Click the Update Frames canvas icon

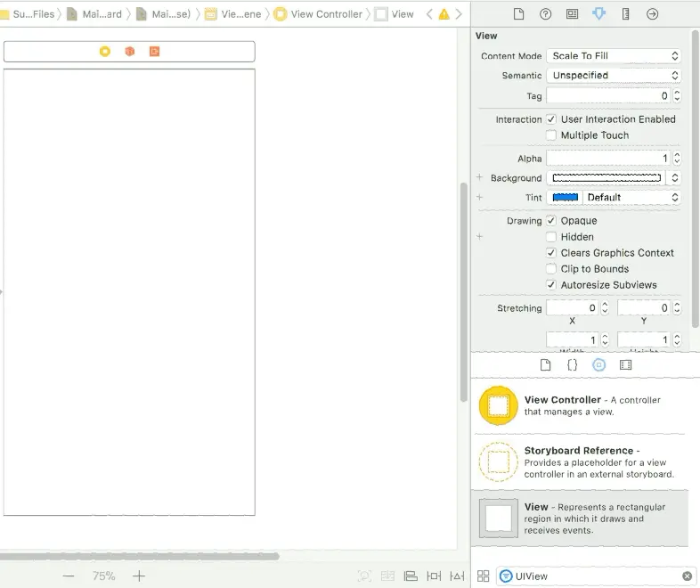[364, 576]
